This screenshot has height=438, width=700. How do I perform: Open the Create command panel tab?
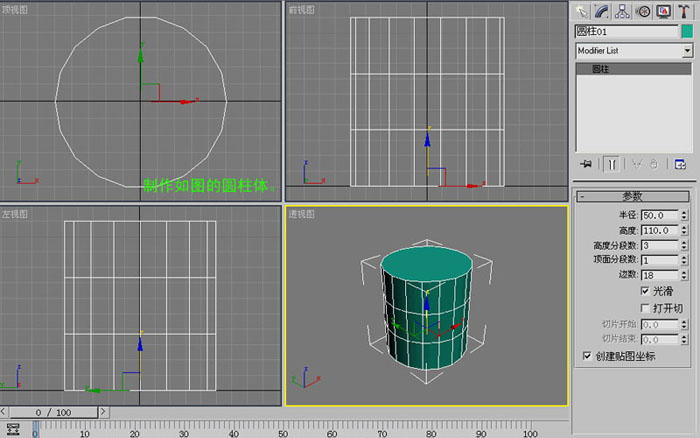point(582,12)
